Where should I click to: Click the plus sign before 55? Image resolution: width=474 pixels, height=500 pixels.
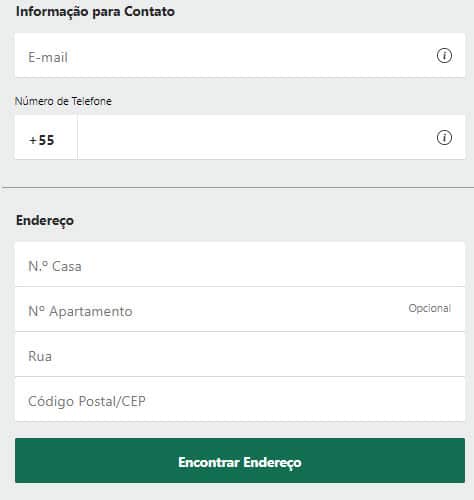click(x=33, y=140)
